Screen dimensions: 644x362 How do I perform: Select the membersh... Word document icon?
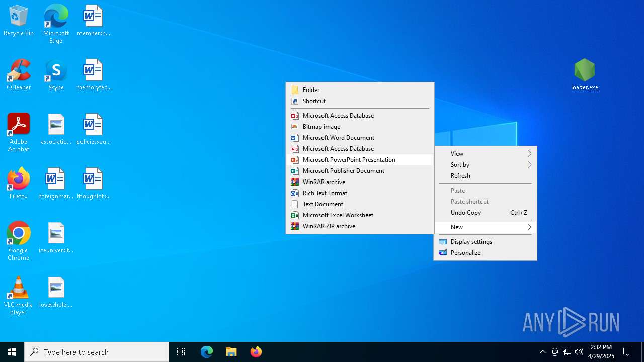tap(94, 21)
